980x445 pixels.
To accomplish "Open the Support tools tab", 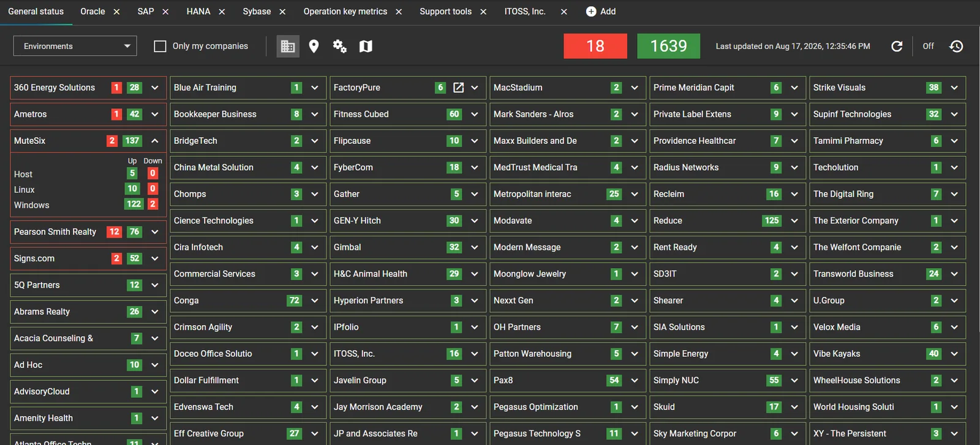I will pyautogui.click(x=446, y=12).
